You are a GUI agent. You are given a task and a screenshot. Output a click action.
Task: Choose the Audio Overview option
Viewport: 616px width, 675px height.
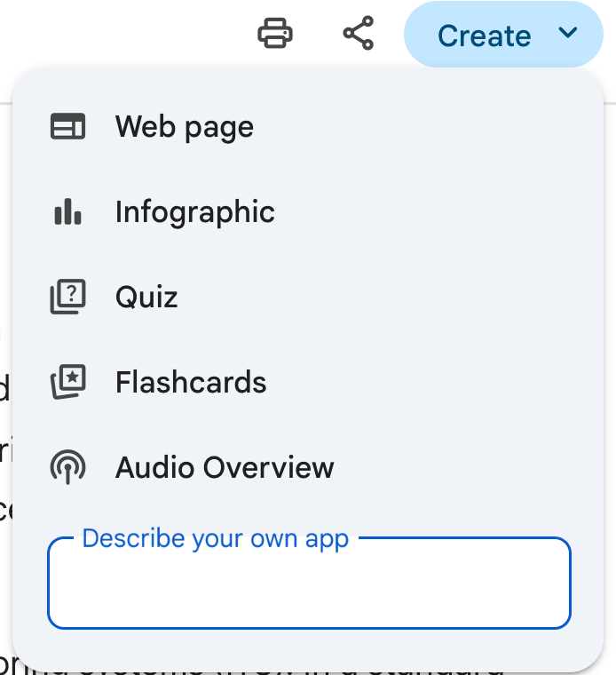click(225, 468)
